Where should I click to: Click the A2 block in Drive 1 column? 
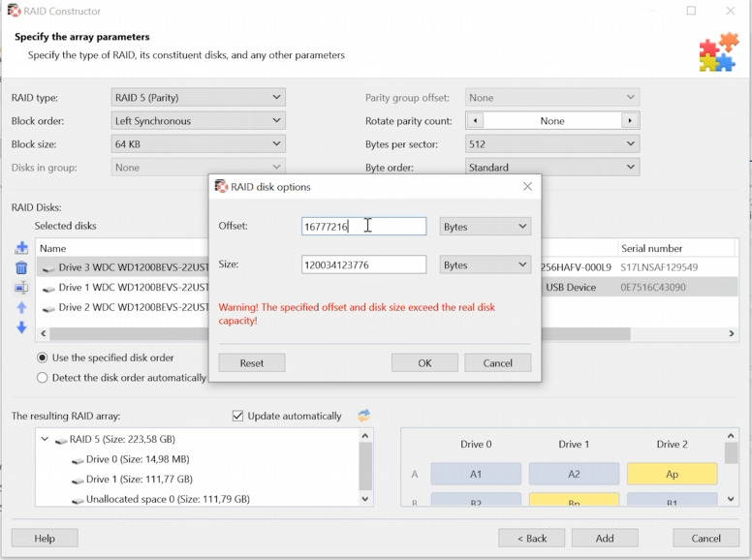click(574, 474)
